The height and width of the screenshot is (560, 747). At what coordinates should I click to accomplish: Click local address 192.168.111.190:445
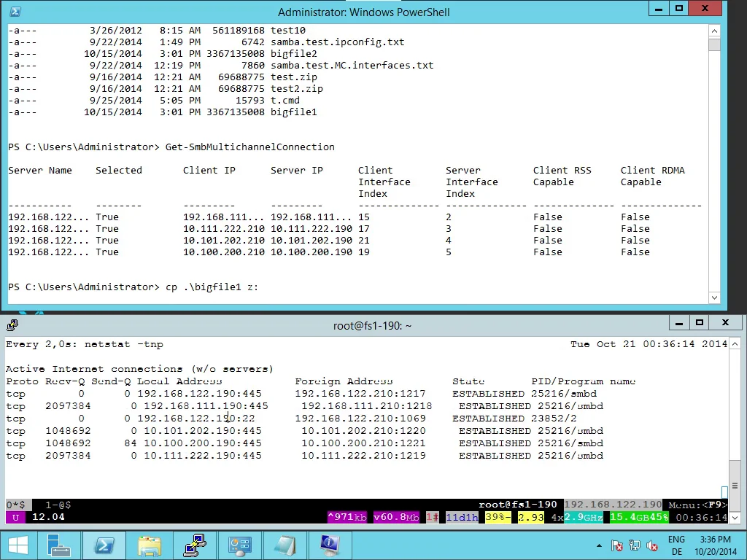[x=206, y=406]
